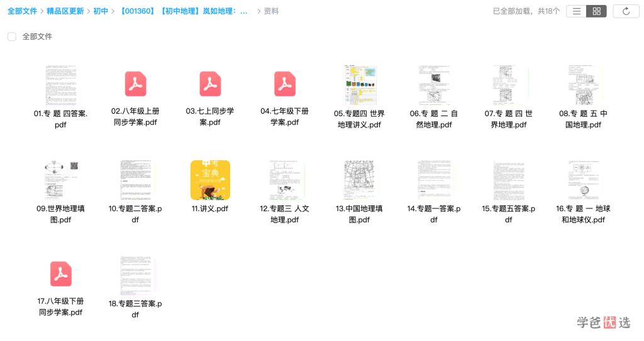Open thumbnail of 09.世界地理填图.pdf
Viewport: 644px width, 341px height.
61,180
